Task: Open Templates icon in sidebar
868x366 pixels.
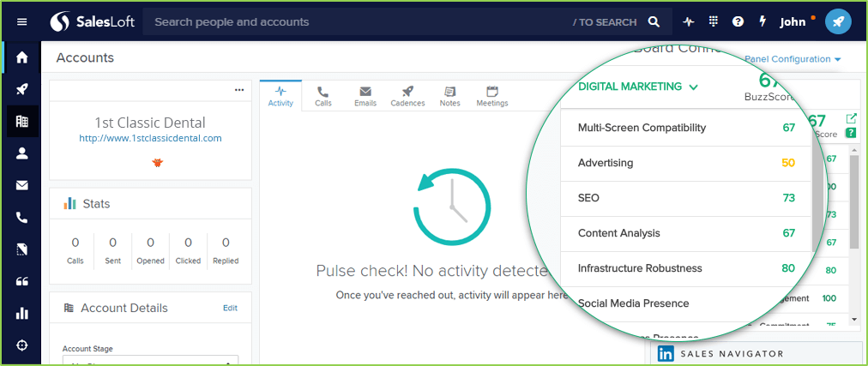Action: coord(22,250)
